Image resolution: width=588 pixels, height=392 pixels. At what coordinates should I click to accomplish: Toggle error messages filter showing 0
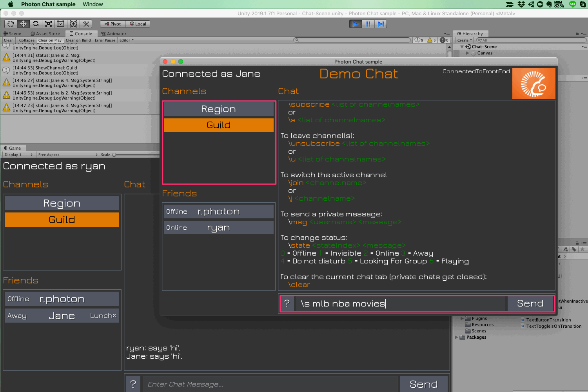[444, 40]
